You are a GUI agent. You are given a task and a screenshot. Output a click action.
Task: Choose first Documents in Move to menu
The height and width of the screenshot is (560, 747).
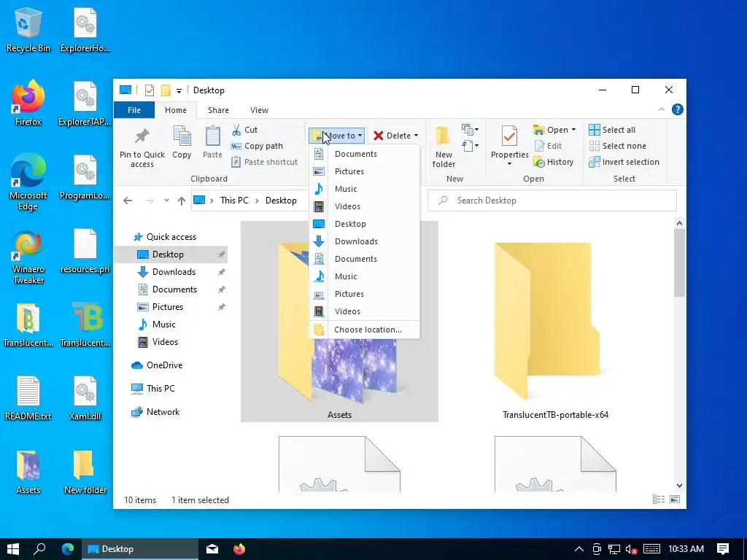click(365, 154)
